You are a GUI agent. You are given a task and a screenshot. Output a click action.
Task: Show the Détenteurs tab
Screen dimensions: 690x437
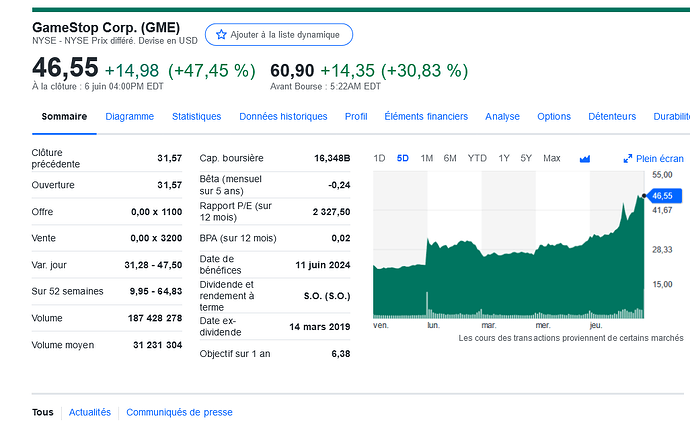coord(612,117)
